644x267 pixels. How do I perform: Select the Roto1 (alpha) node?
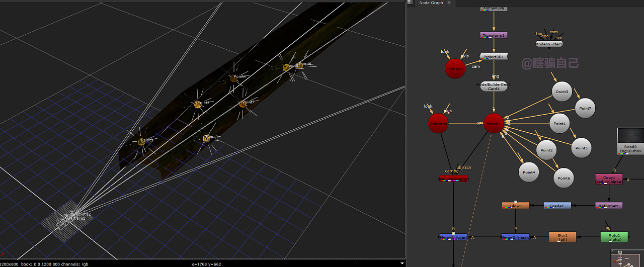point(614,237)
